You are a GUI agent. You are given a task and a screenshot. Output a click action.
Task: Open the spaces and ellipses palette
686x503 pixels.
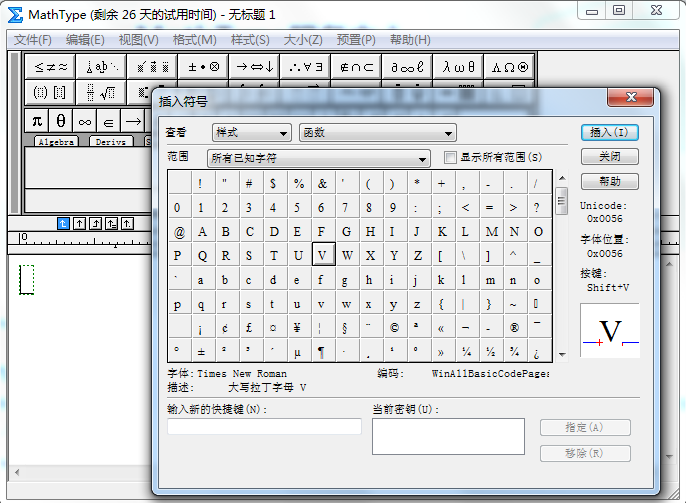click(102, 67)
